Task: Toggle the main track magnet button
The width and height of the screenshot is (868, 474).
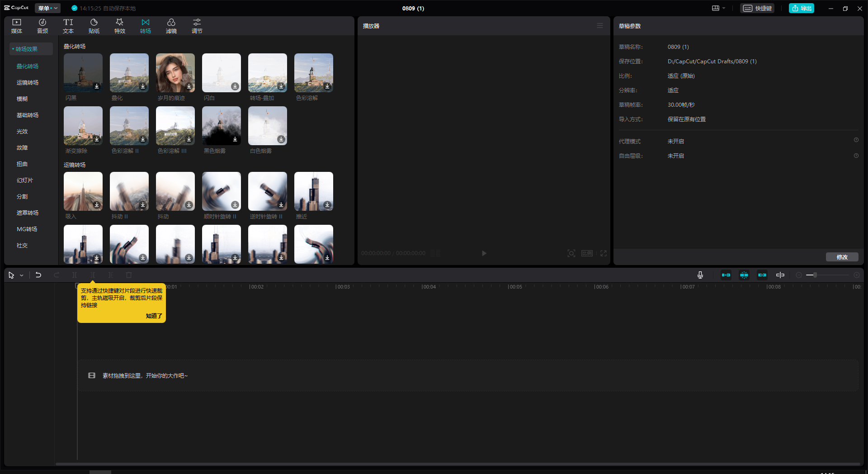Action: (x=726, y=275)
